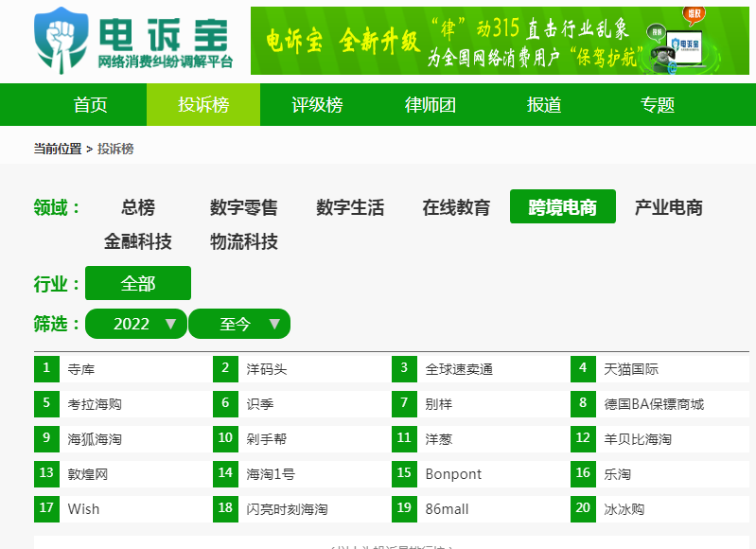Open rank 9 entry 海狐海淘
This screenshot has width=756, height=549.
[95, 439]
